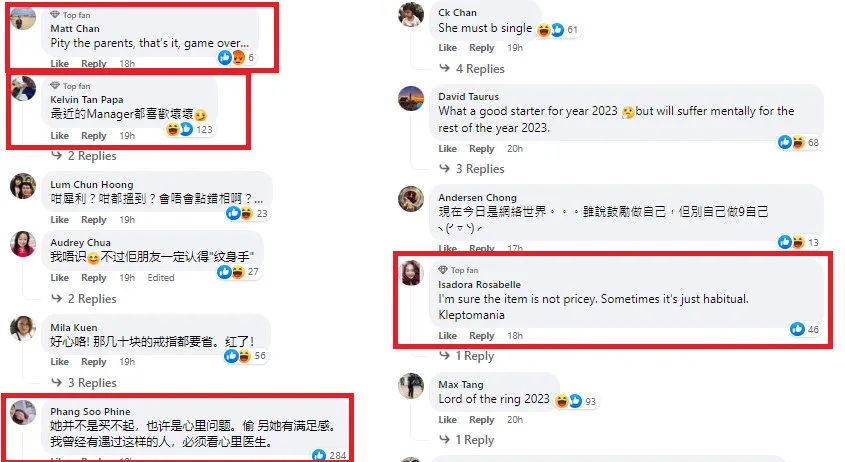Open Matt Chan's profile picture

[x=23, y=19]
